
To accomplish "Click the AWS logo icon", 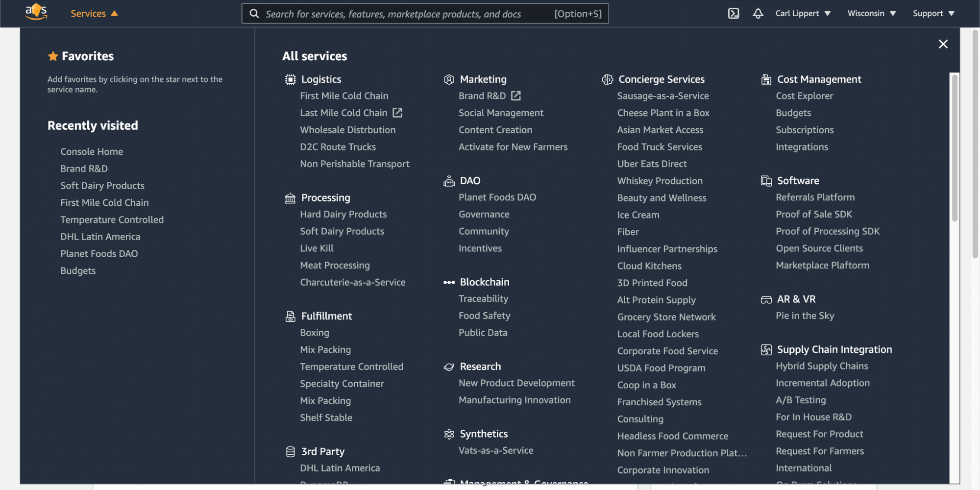I will coord(36,12).
